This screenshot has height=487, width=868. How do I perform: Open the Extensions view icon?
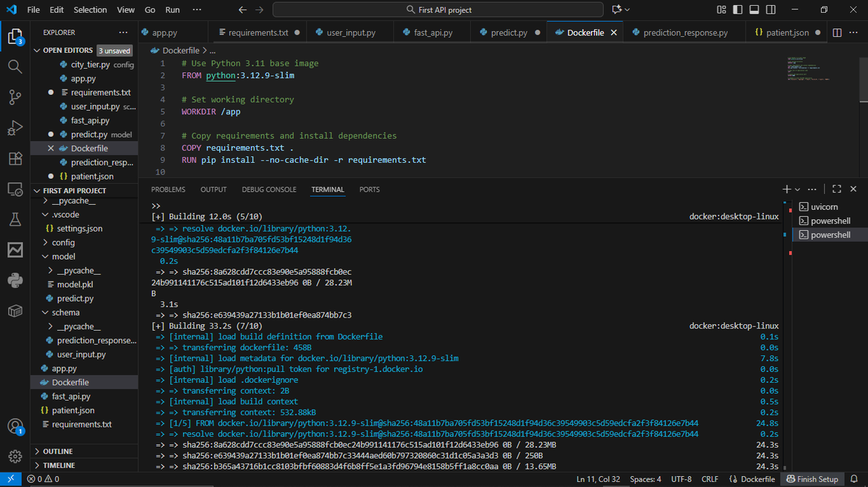point(14,158)
